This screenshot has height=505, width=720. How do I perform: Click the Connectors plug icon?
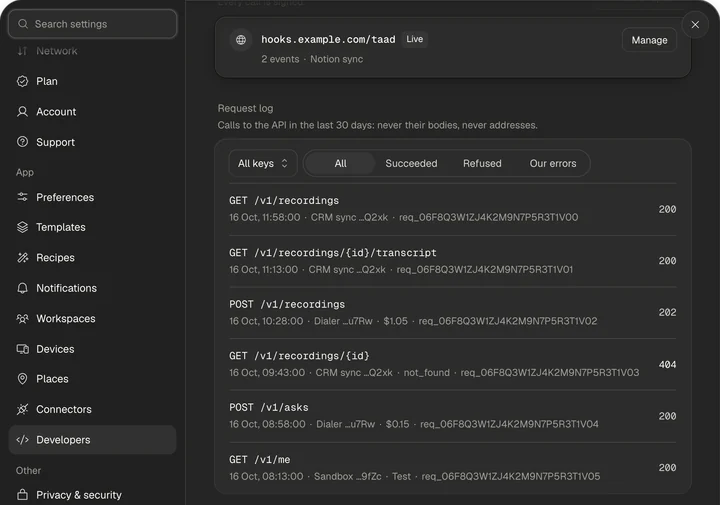pos(22,409)
